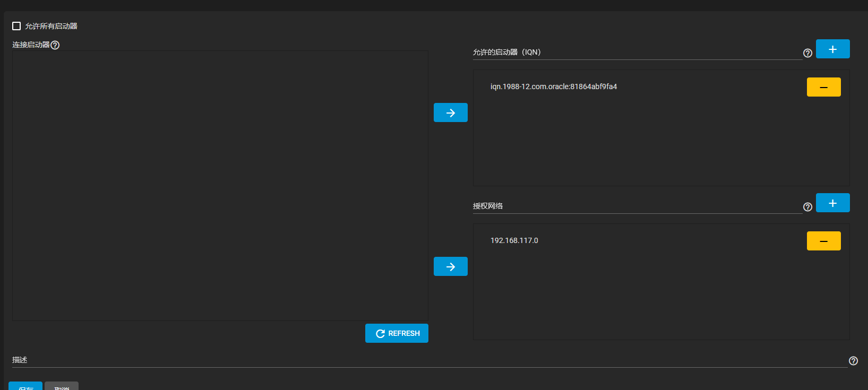Remove the iqn.1988-12.com.oracle initiator entry

pos(823,87)
